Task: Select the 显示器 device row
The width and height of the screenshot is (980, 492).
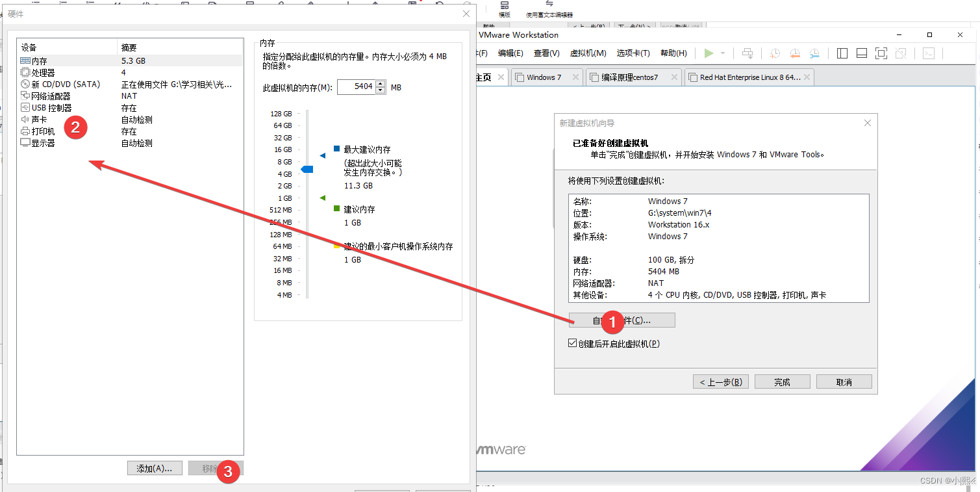Action: point(130,143)
